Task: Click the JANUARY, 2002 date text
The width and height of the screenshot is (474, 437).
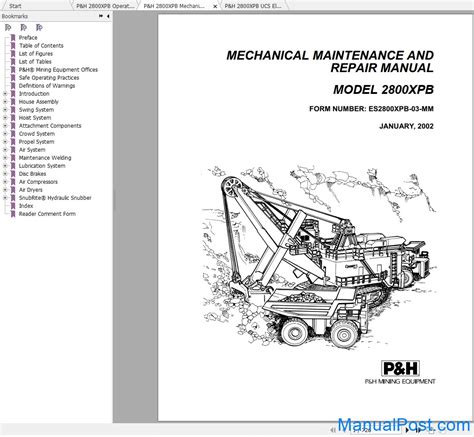Action: tap(406, 126)
